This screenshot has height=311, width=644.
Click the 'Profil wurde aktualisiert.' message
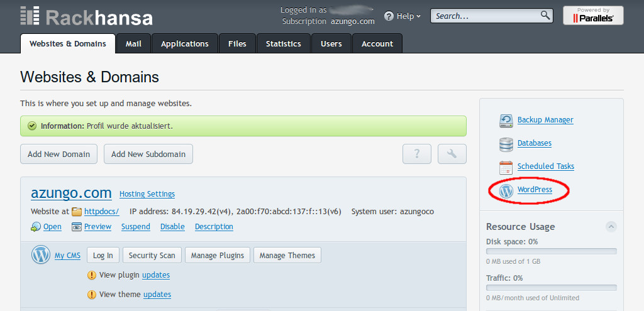point(130,126)
